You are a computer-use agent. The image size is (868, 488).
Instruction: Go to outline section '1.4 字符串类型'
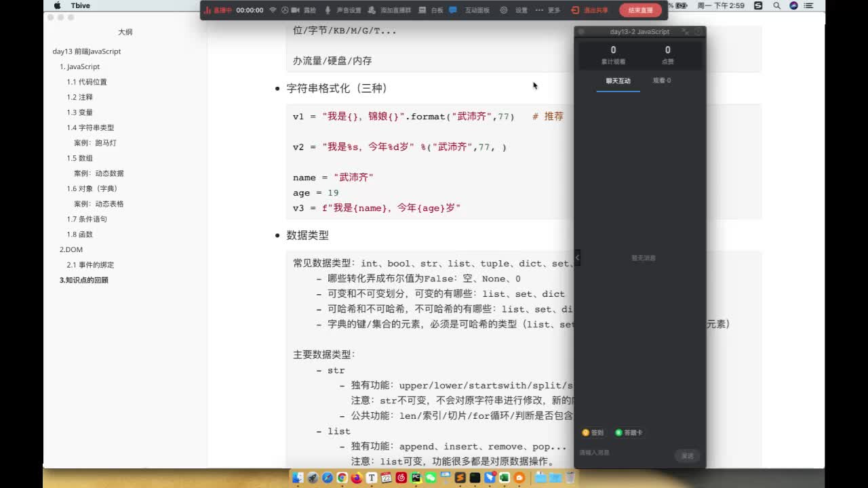point(90,127)
